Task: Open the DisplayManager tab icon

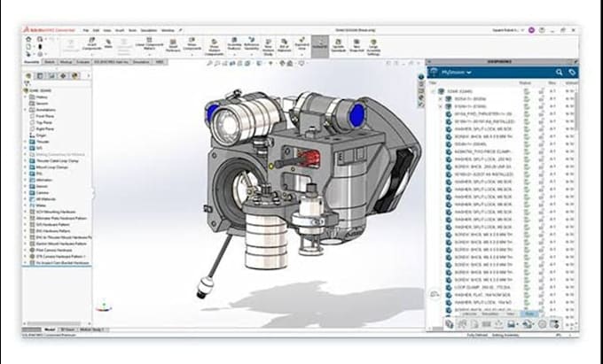Action: (x=74, y=75)
